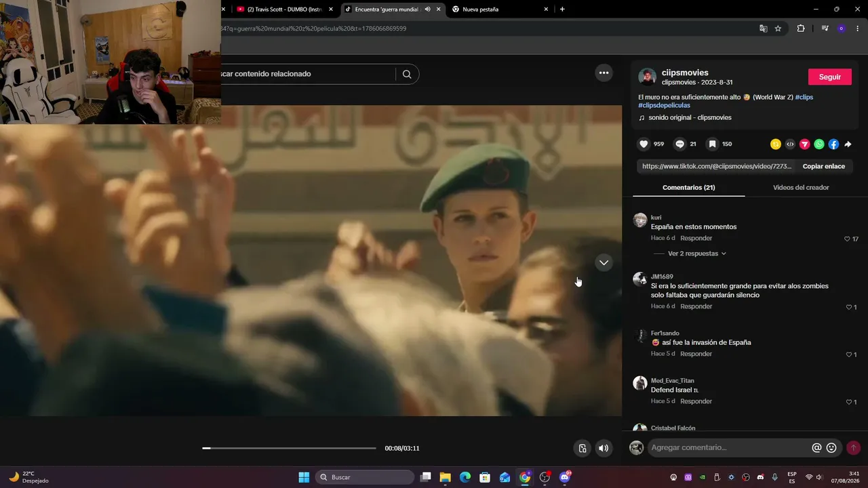Open the emoji picker in comment box
Viewport: 868px width, 488px height.
(x=831, y=448)
